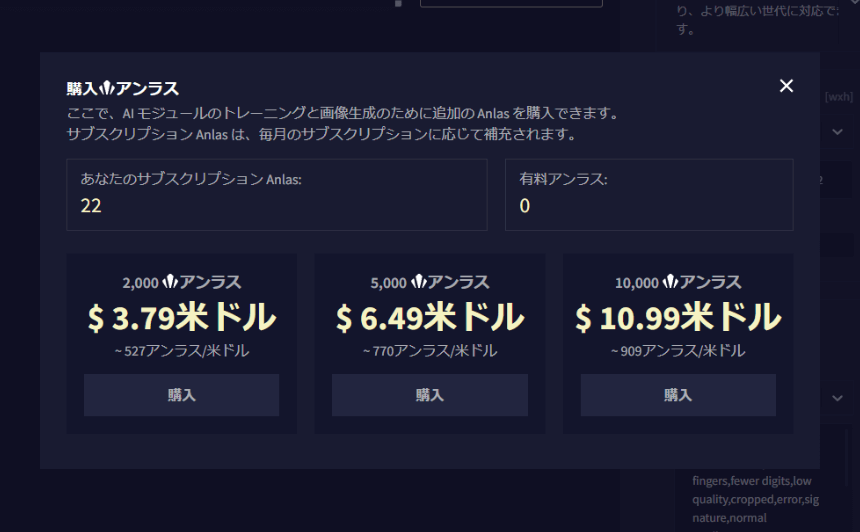Viewport: 860px width, 532px height.
Task: Close the Anlas purchase dialog
Action: point(786,86)
